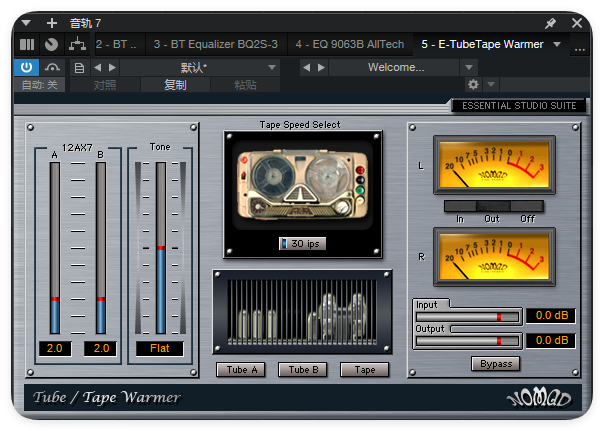Click the channel editor bars icon
Screen dimensions: 604x431
point(27,45)
